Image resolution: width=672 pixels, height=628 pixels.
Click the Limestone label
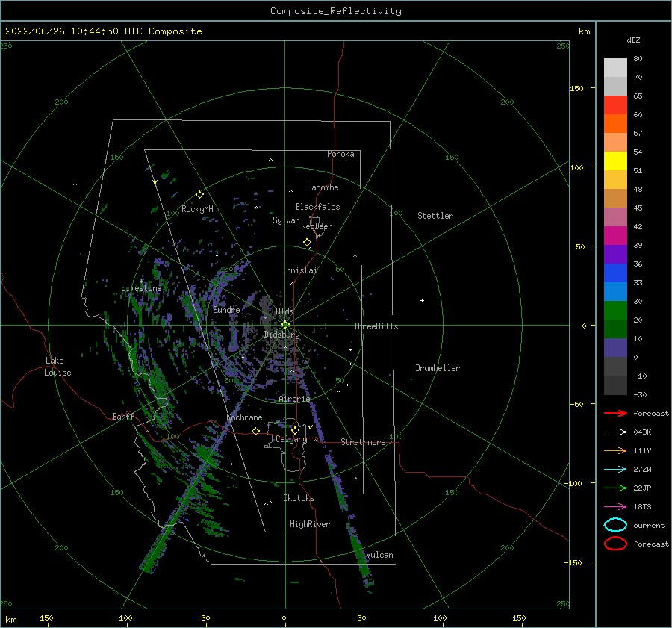tap(141, 288)
